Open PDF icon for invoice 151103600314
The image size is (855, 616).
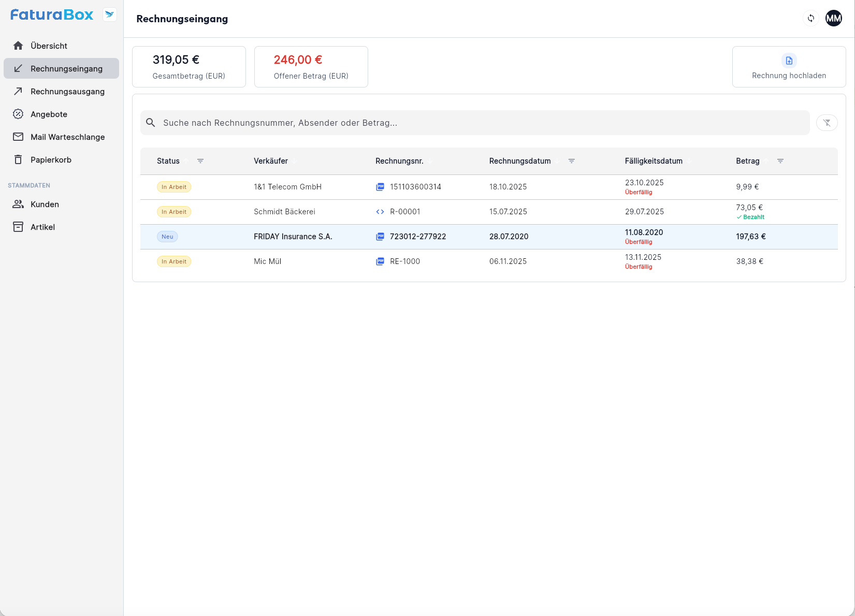(380, 187)
